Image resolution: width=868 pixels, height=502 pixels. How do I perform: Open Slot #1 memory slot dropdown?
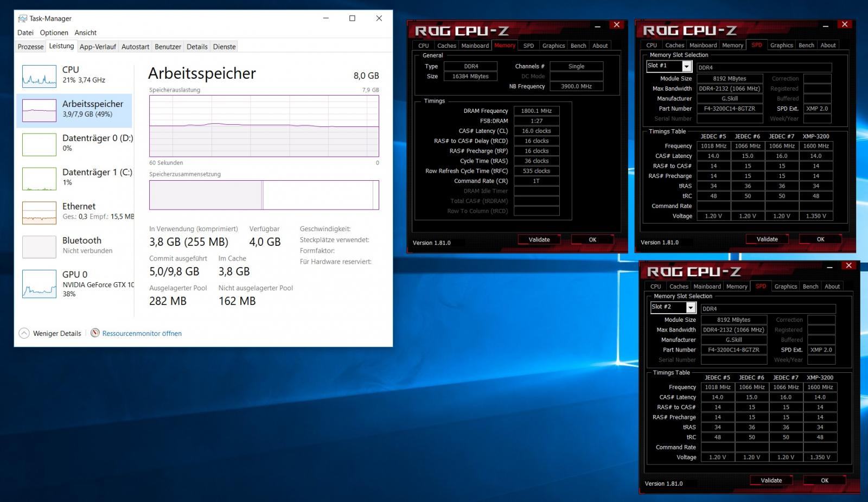coord(686,66)
